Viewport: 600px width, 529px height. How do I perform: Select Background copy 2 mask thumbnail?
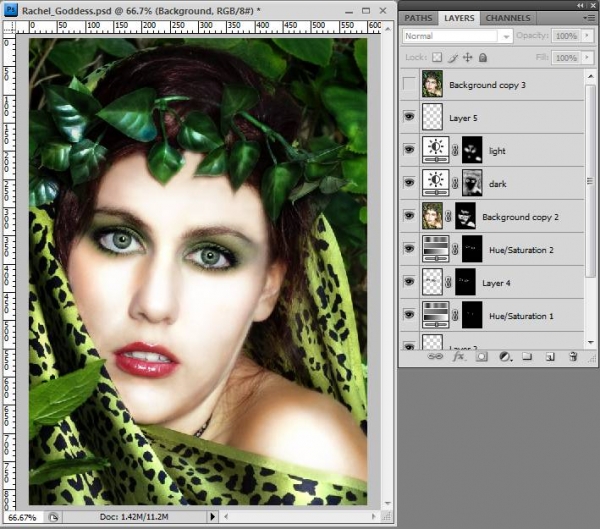465,216
